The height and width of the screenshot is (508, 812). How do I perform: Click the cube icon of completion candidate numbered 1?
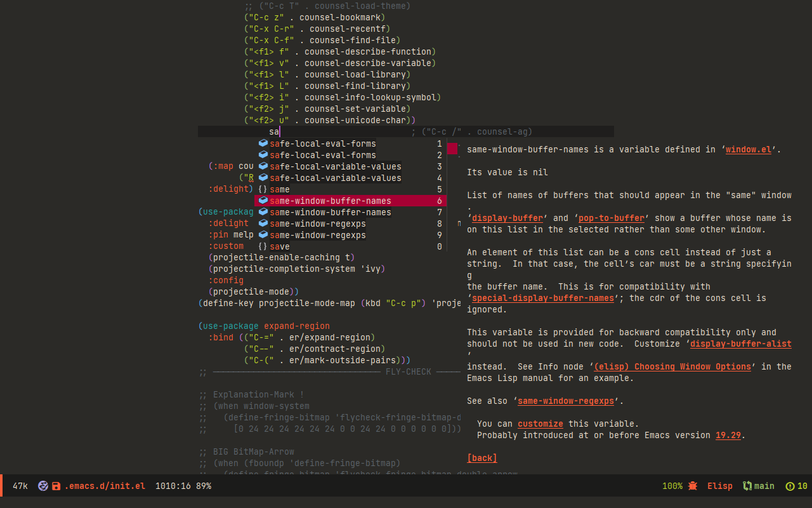[263, 144]
